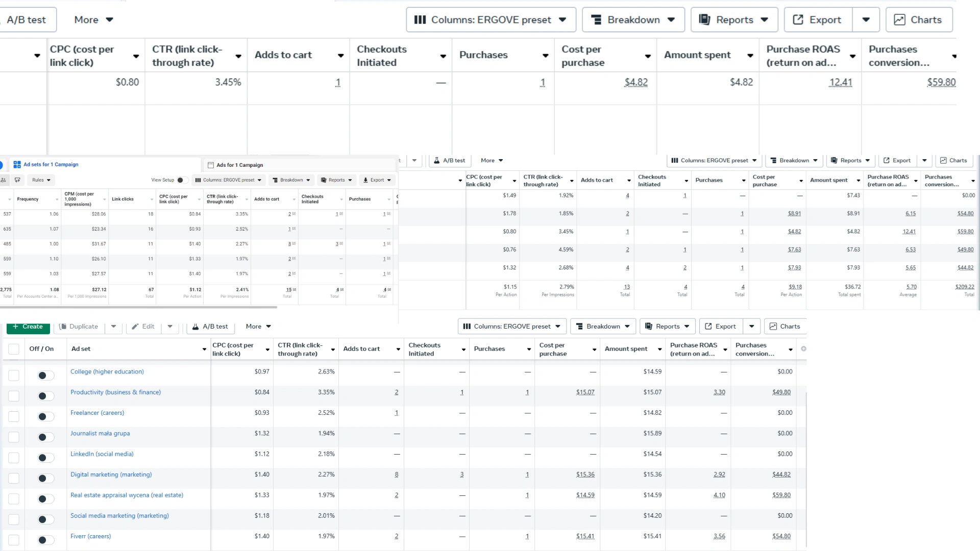Add a column with the plus icon
This screenshot has height=551, width=980.
803,349
